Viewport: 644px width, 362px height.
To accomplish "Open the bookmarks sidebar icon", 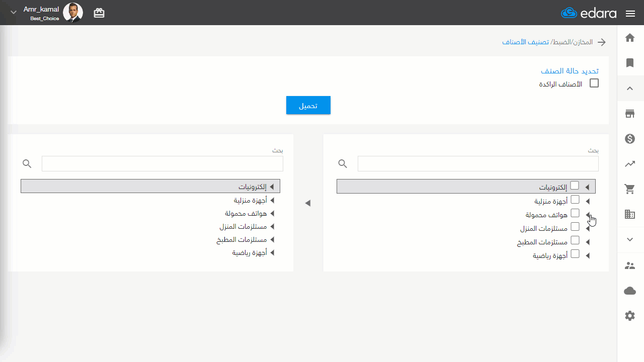I will 630,63.
